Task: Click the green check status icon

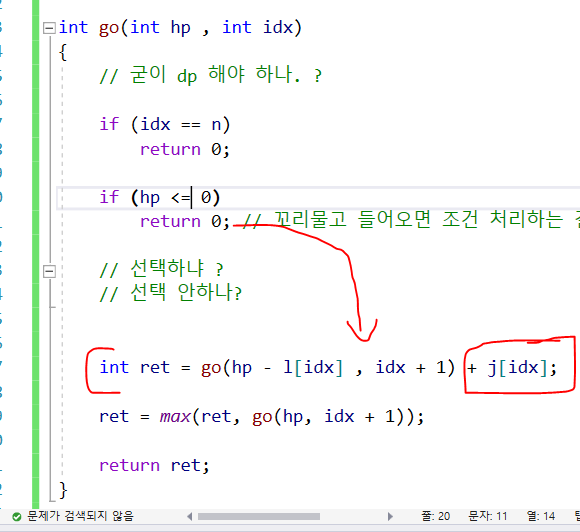Action: [17, 516]
